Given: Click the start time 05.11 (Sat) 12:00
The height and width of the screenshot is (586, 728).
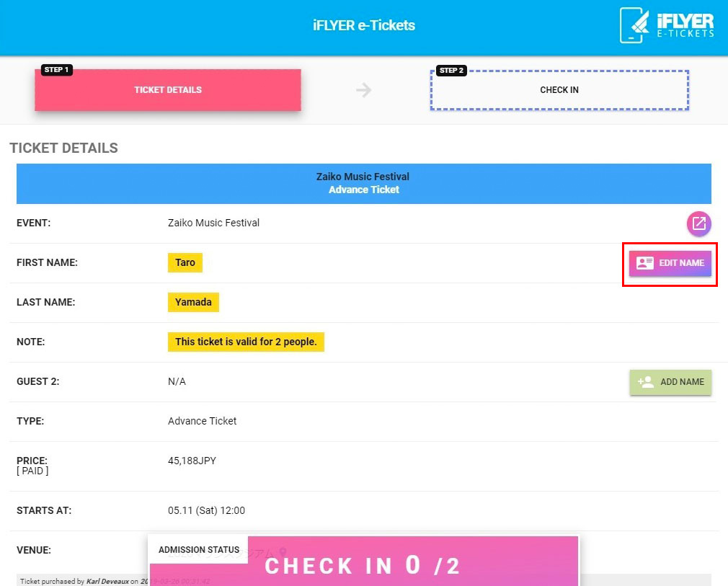Looking at the screenshot, I should [206, 510].
